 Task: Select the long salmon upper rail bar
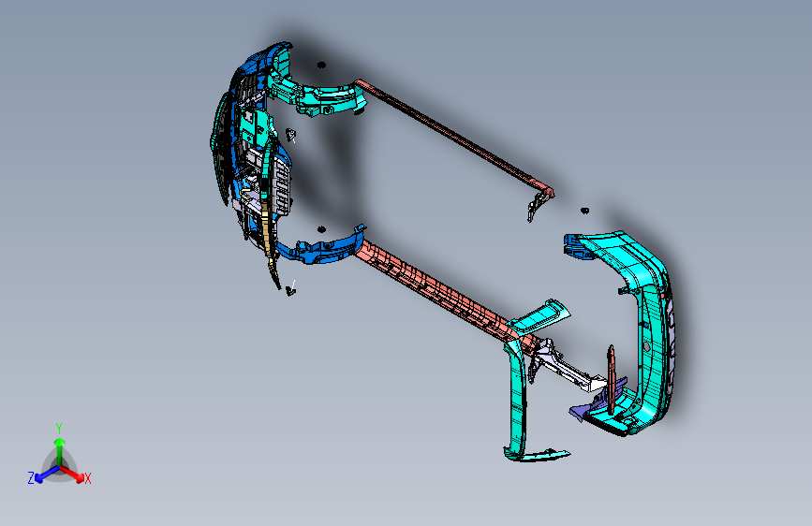coord(454,137)
